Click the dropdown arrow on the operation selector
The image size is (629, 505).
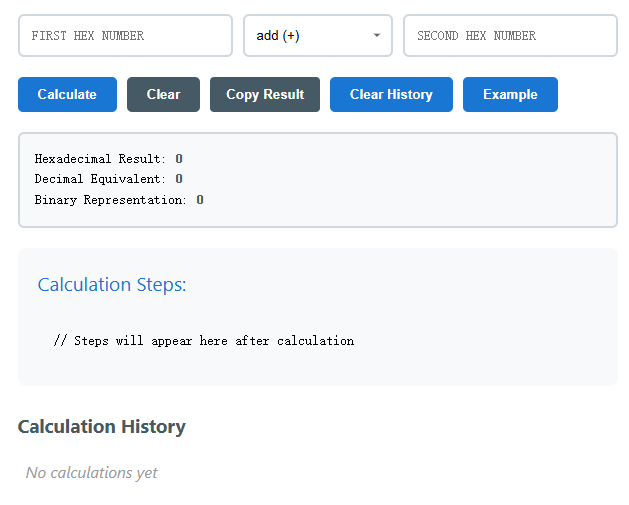(376, 36)
